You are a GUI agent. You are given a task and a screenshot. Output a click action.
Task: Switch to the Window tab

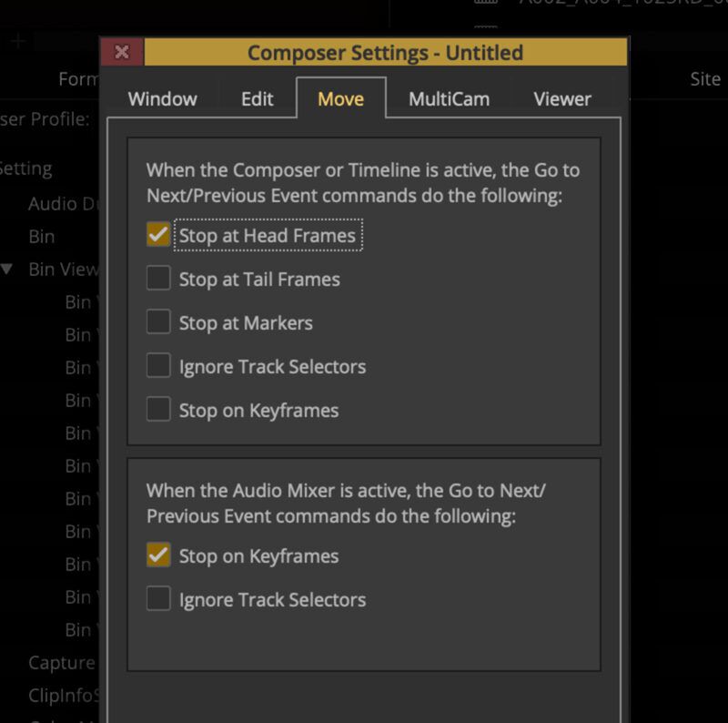(x=163, y=98)
